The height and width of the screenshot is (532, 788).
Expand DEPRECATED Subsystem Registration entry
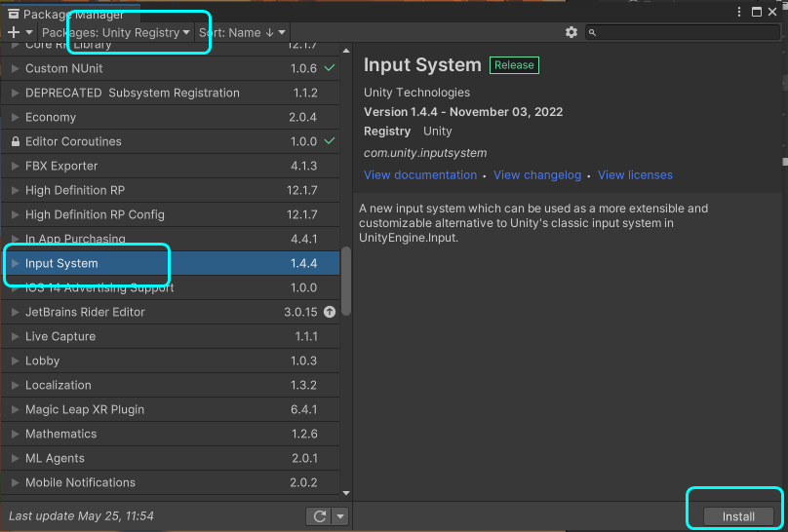[x=15, y=93]
